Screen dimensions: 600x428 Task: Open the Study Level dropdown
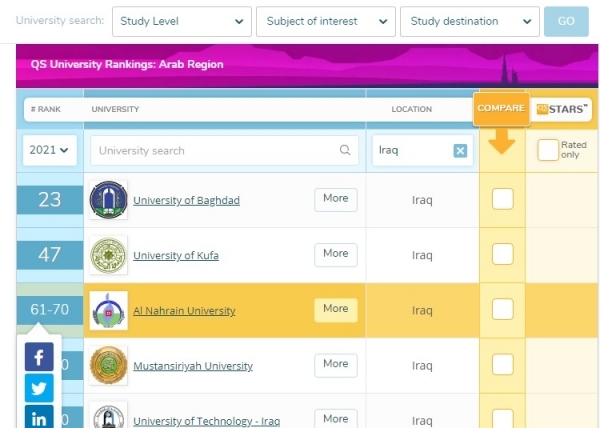click(x=182, y=21)
